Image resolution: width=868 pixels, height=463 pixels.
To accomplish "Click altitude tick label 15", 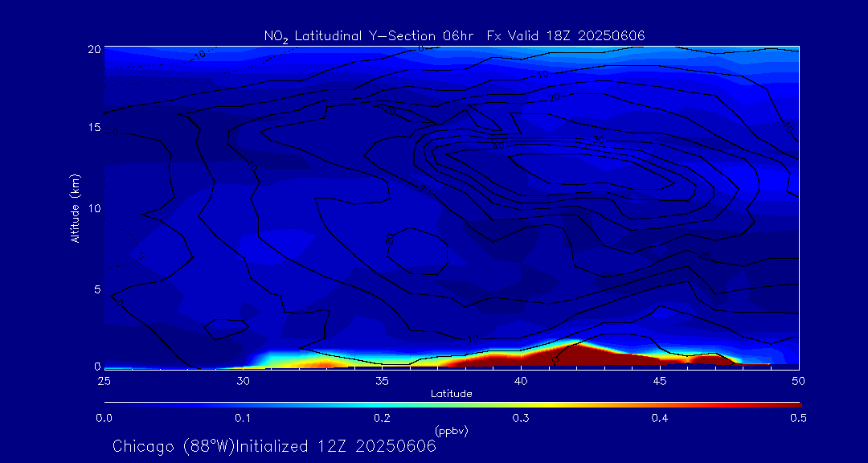I will click(93, 128).
